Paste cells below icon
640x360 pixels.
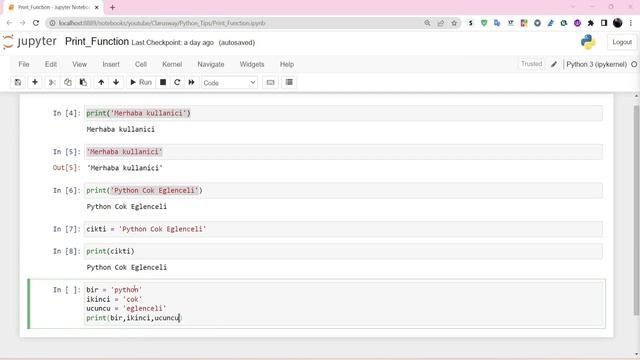[x=83, y=82]
